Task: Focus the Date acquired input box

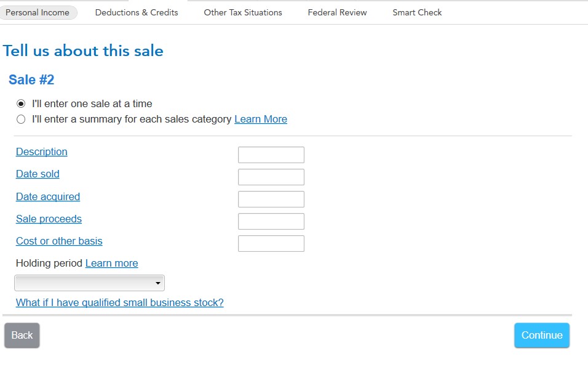Action: (x=271, y=200)
